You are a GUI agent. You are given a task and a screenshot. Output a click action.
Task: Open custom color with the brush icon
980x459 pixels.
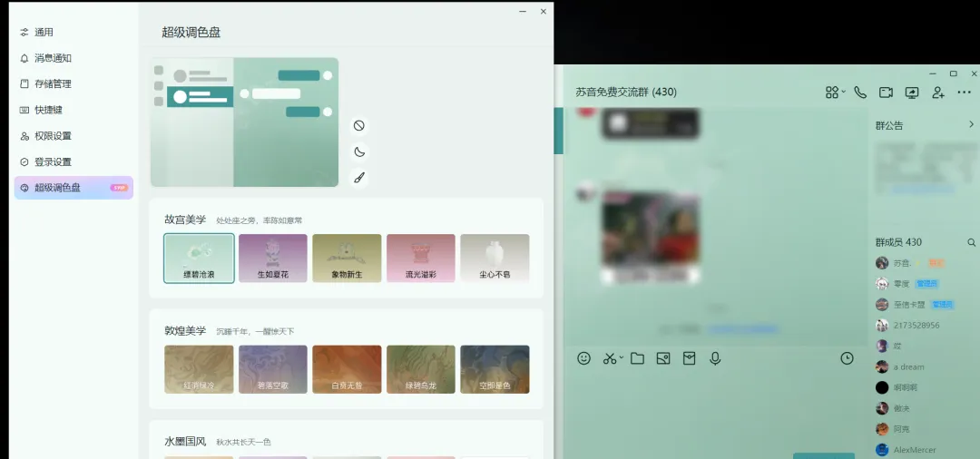[x=359, y=178]
